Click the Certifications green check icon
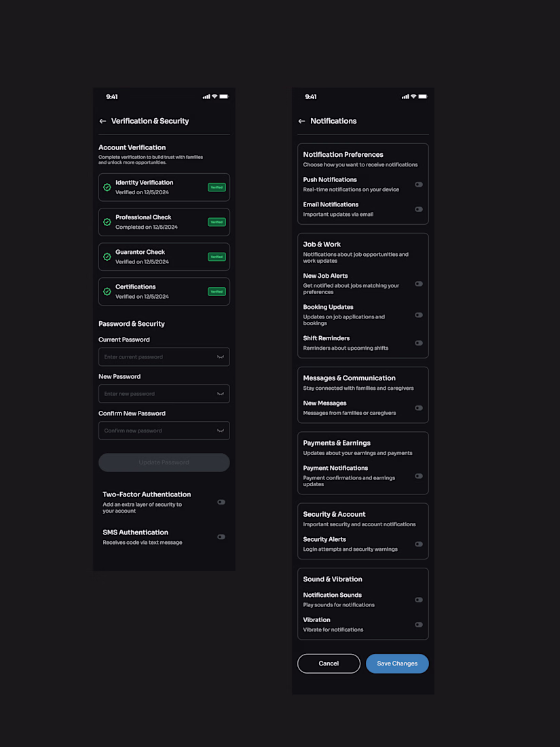Viewport: 560px width, 747px height. click(107, 292)
